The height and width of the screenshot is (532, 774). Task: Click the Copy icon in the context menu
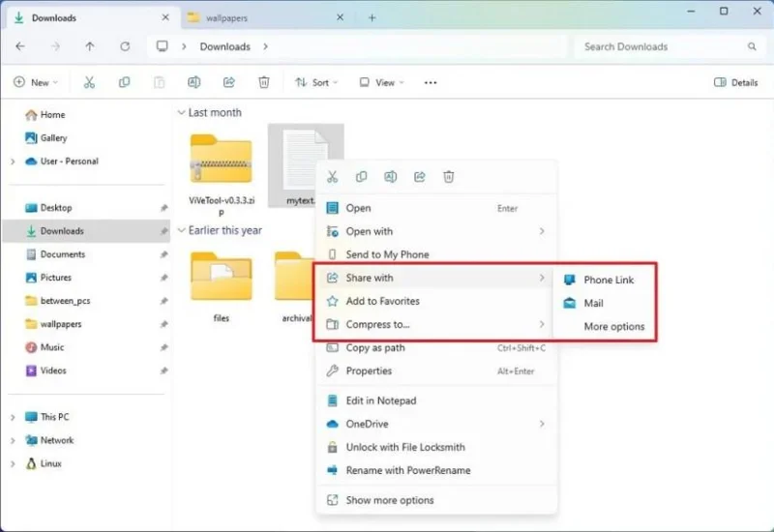point(361,177)
